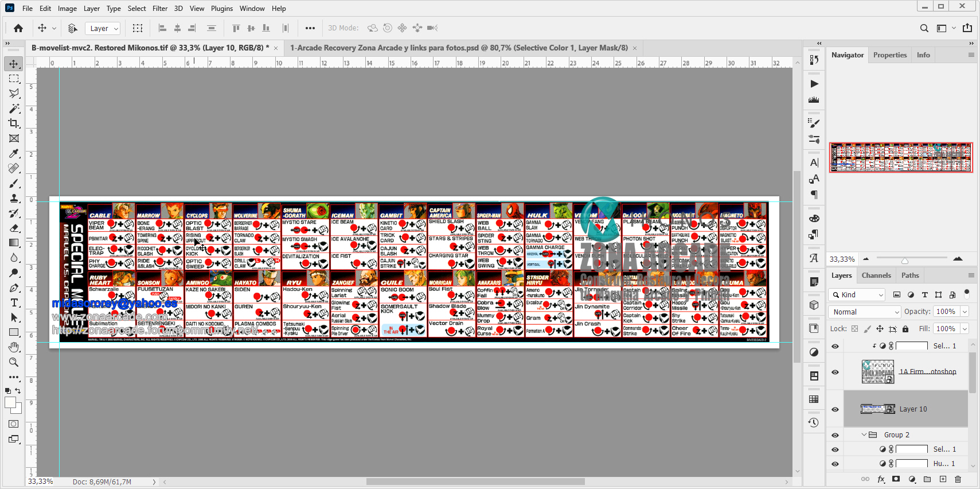Delete layer using the trash icon
Image resolution: width=980 pixels, height=489 pixels.
tap(958, 479)
